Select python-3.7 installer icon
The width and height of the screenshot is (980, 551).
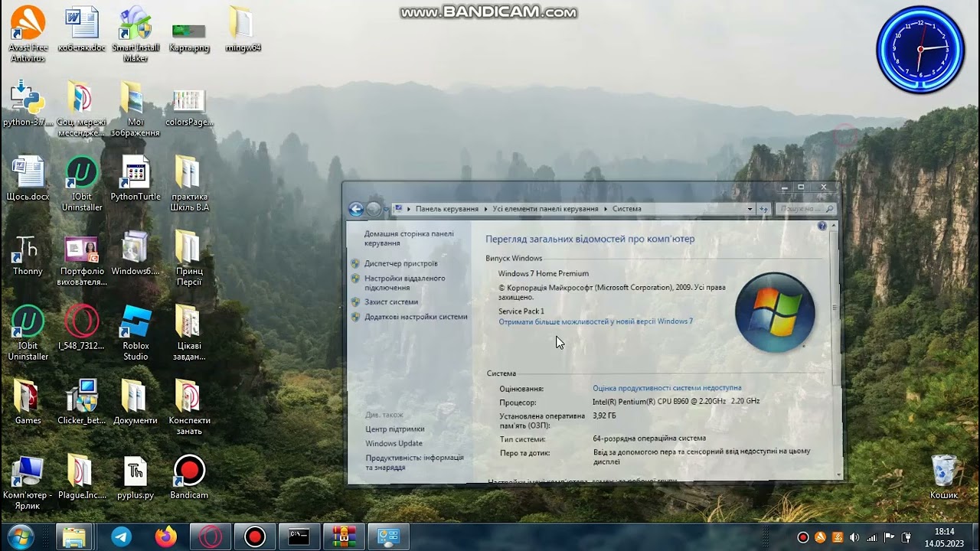pos(28,103)
